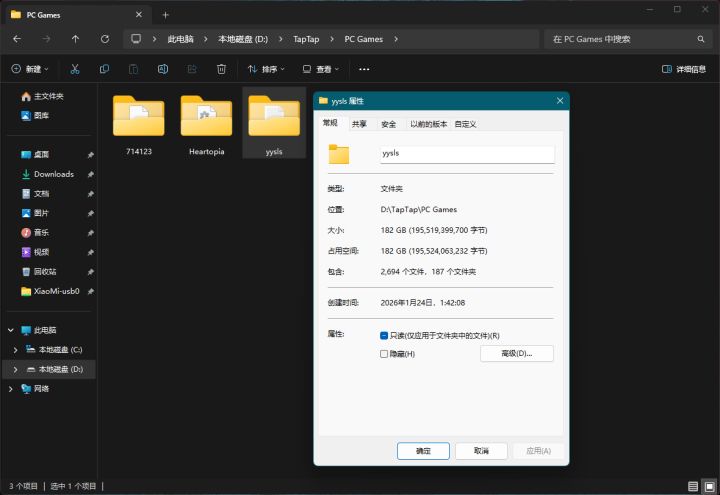Viewport: 720px width, 495px height.
Task: Expand the 本地磁盘 (C:) tree node
Action: coord(14,350)
